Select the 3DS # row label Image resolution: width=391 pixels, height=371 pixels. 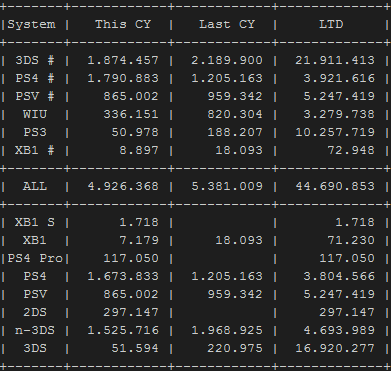pyautogui.click(x=35, y=60)
